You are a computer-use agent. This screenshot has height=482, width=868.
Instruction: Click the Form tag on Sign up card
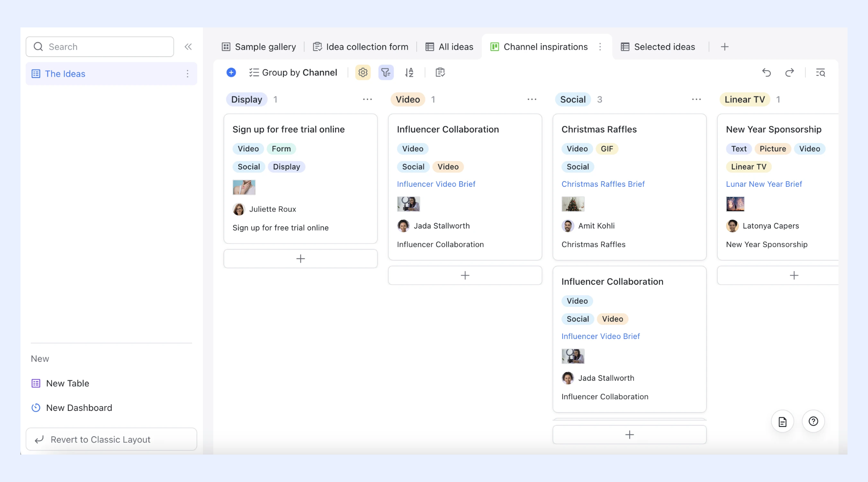[x=281, y=149]
